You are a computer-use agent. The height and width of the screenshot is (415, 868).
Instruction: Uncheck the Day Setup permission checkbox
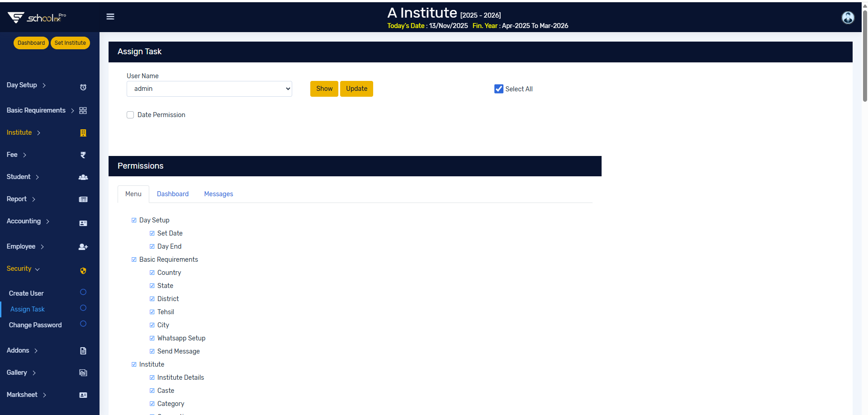click(x=134, y=220)
